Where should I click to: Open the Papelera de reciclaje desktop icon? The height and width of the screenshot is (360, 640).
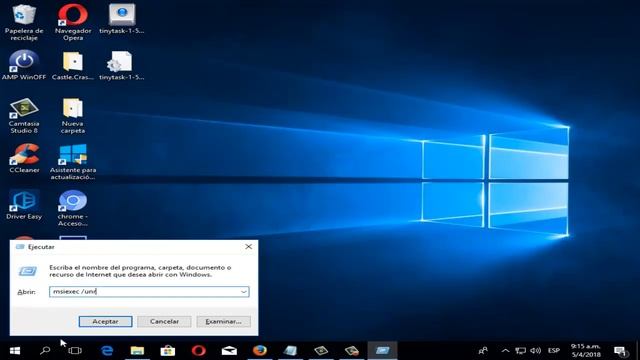click(24, 21)
